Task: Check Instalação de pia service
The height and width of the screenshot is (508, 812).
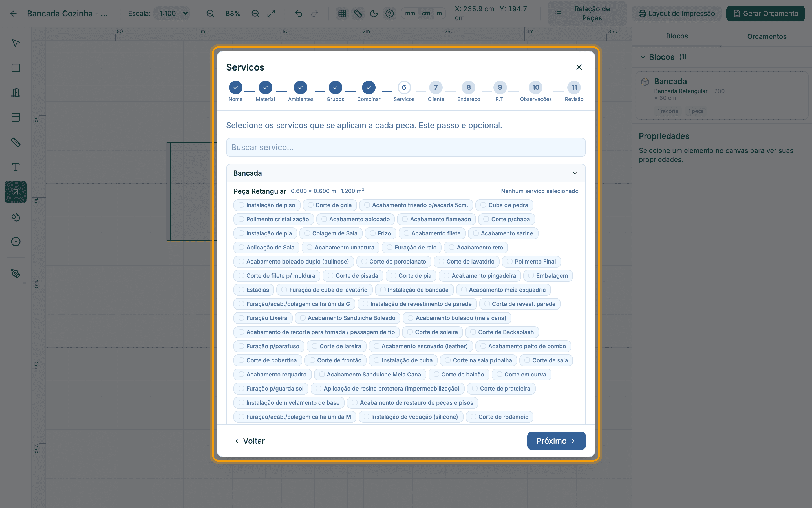Action: [x=265, y=233]
